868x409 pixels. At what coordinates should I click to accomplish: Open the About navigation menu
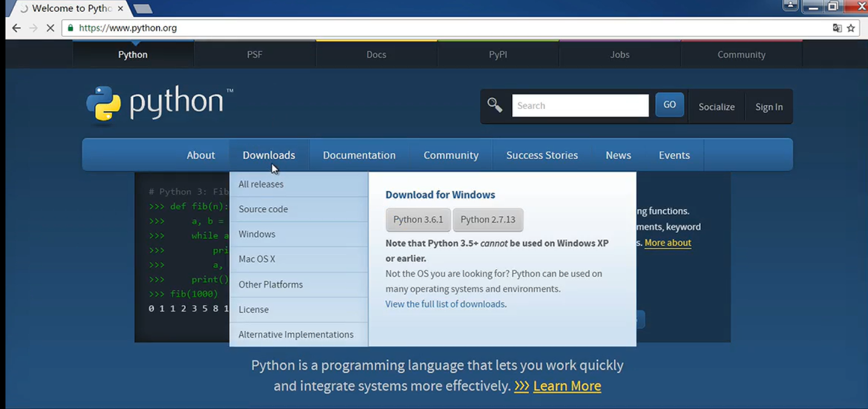coord(201,155)
